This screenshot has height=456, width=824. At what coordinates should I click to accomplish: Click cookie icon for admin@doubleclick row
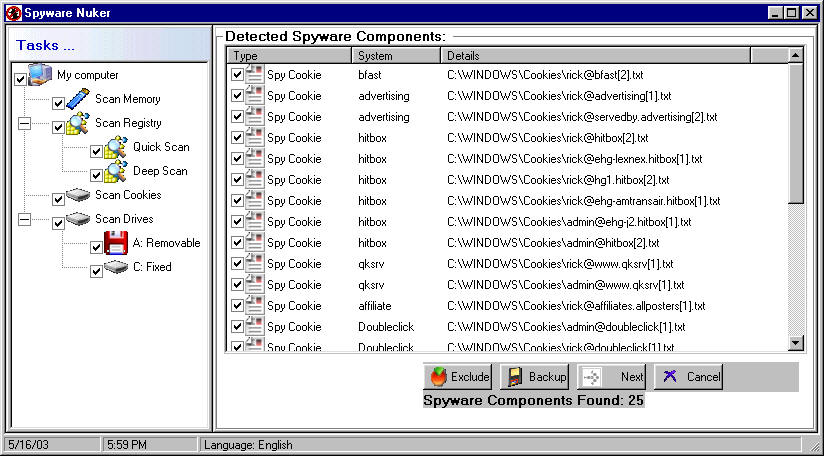coord(255,326)
